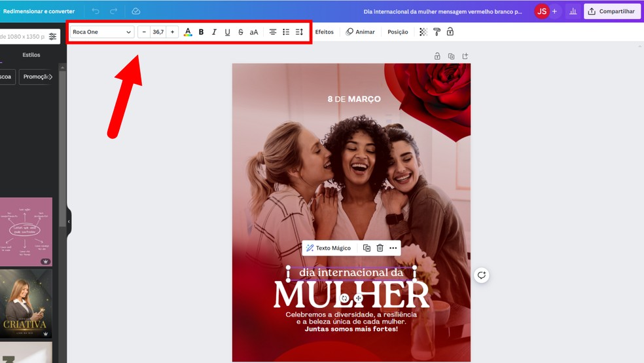Select the '8 DE MARÇO' text
Image resolution: width=644 pixels, height=363 pixels.
(354, 99)
